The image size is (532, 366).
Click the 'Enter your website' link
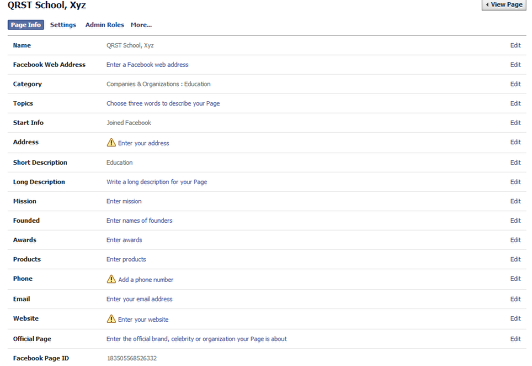click(x=143, y=319)
